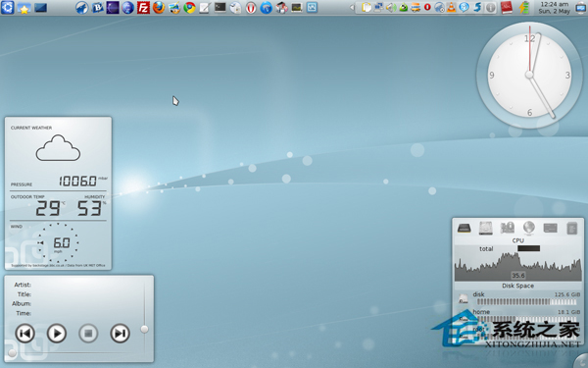Click the media player volume slider handle

[x=144, y=329]
